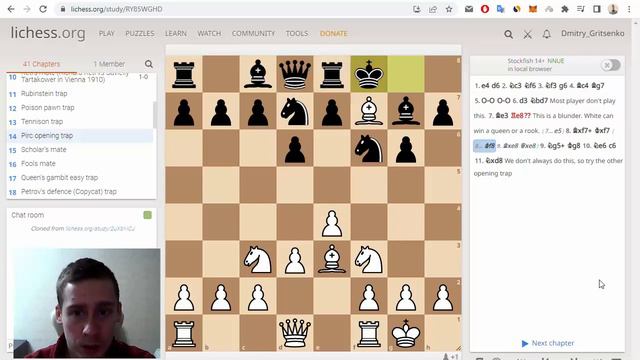Screen dimensions: 640x360
Task: Open the red Opera extension icon
Action: pyautogui.click(x=484, y=9)
